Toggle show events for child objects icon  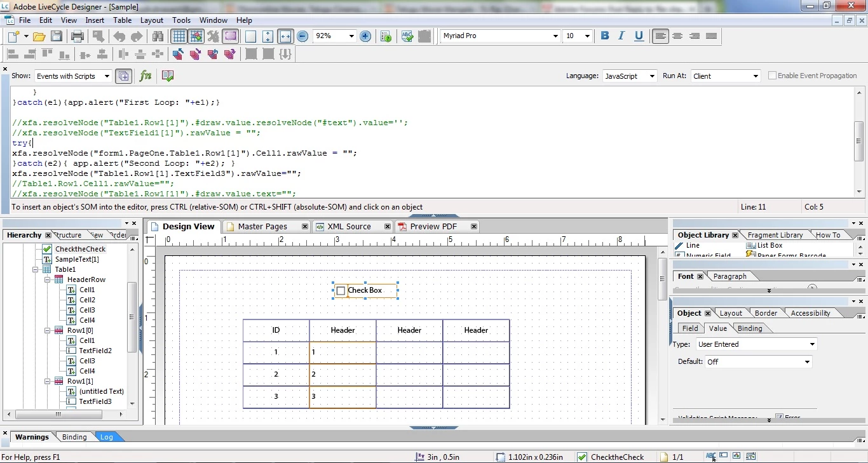(124, 76)
